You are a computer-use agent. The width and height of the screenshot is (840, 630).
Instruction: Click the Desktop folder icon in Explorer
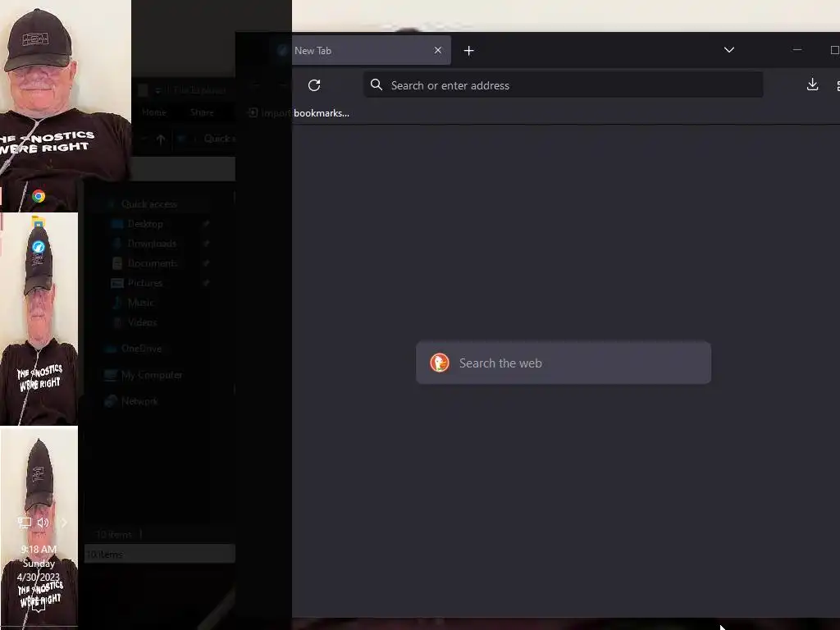[x=116, y=224]
